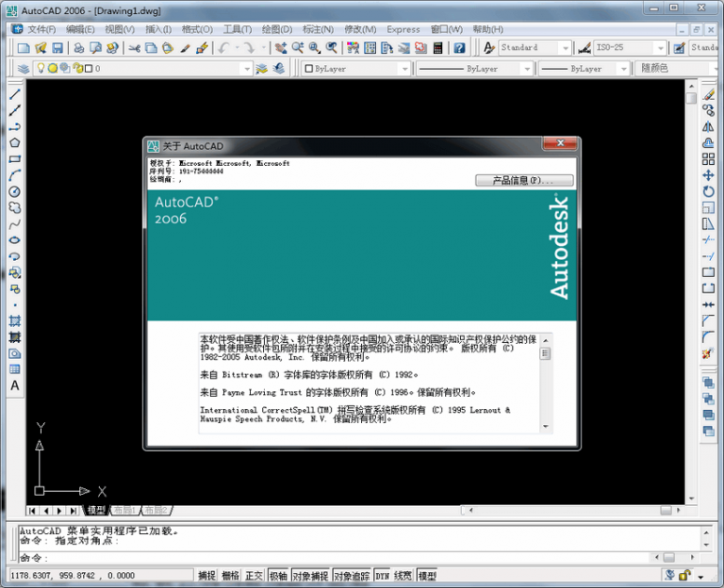Select the Hatch tool

pyautogui.click(x=15, y=320)
